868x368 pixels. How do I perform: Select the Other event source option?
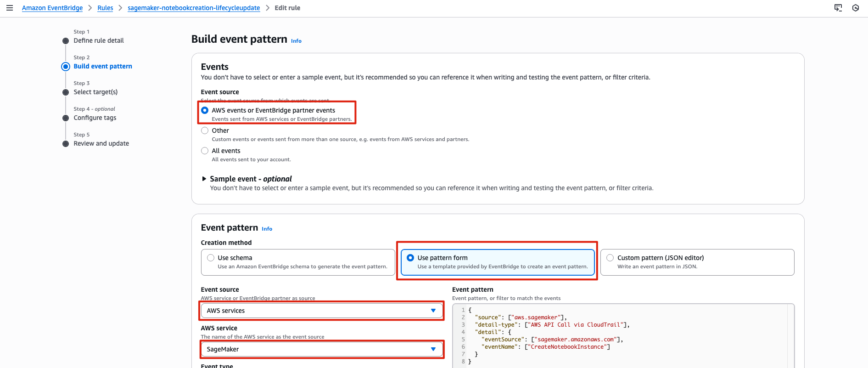coord(205,130)
